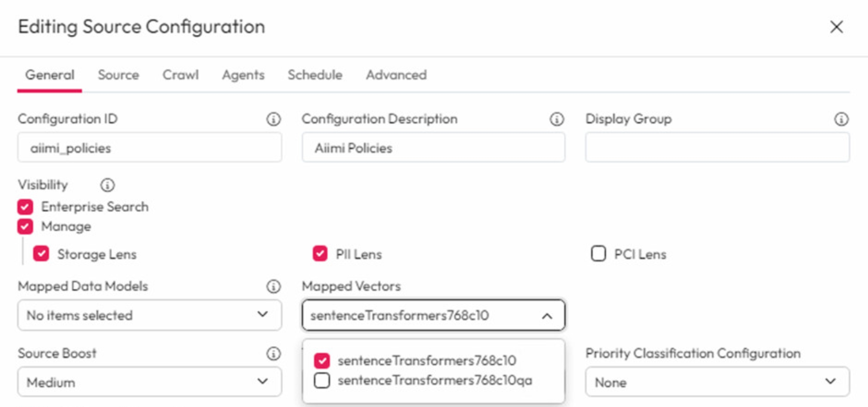Open the Schedule tab
868x407 pixels.
pos(315,75)
